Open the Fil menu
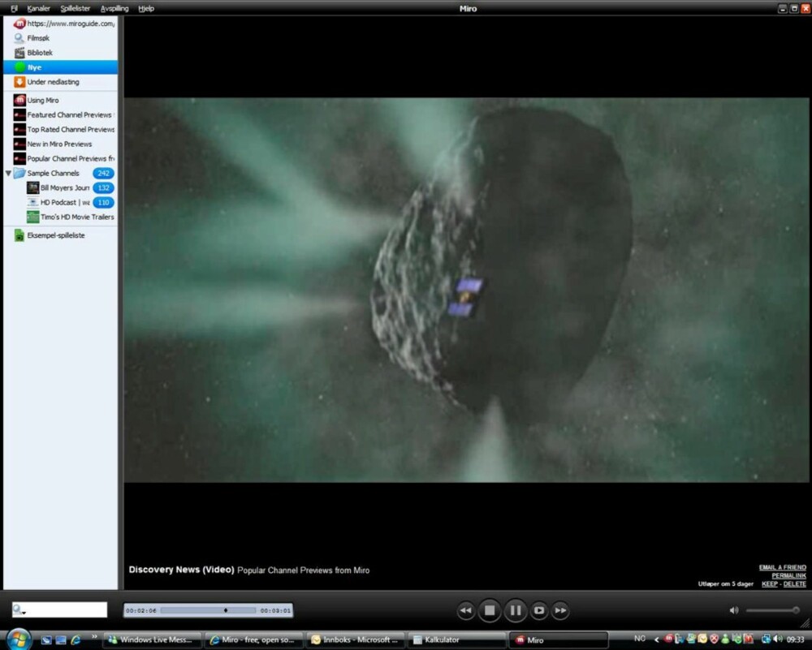This screenshot has height=650, width=812. click(14, 8)
